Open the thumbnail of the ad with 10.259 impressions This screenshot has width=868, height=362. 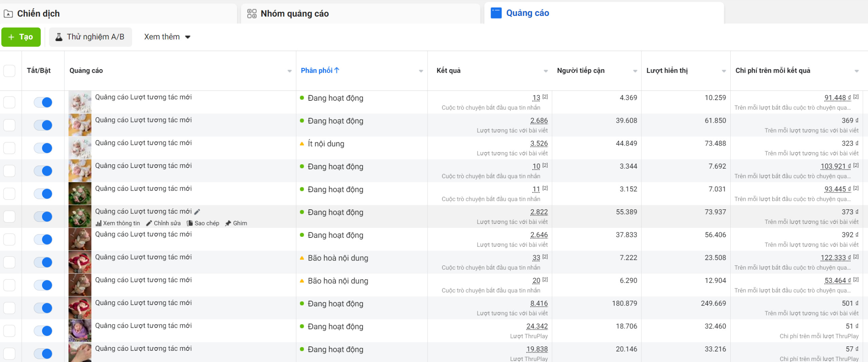(80, 102)
